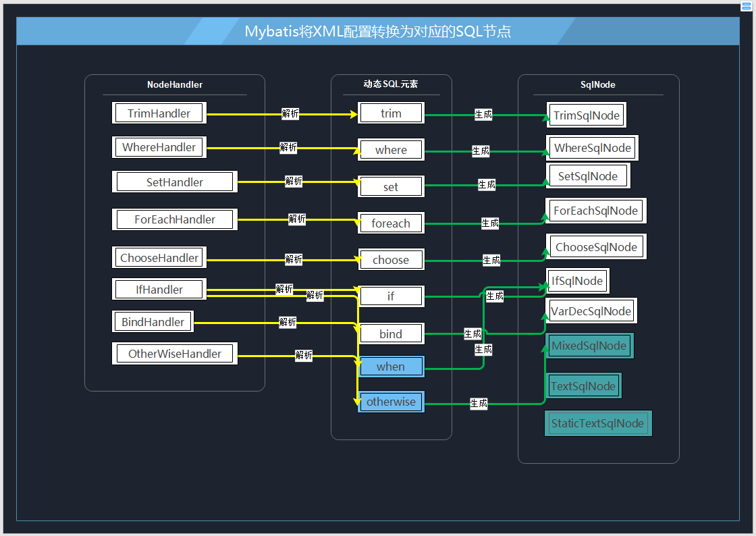756x536 pixels.
Task: Click the bind element box
Action: click(x=391, y=333)
